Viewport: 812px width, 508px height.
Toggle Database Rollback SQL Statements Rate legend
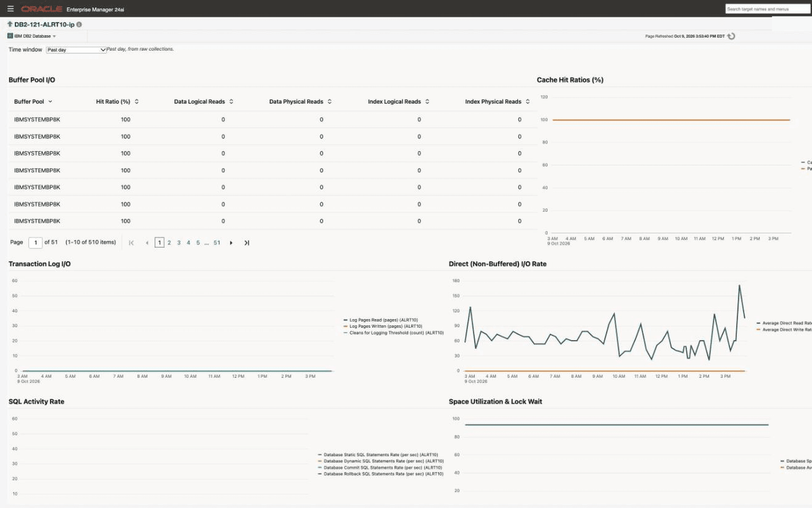[381, 474]
